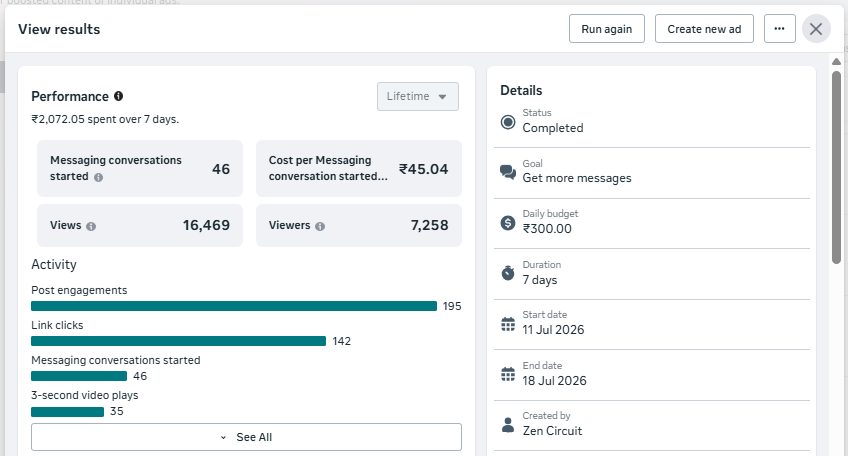The width and height of the screenshot is (848, 456).
Task: Click the Performance info icon
Action: point(118,96)
